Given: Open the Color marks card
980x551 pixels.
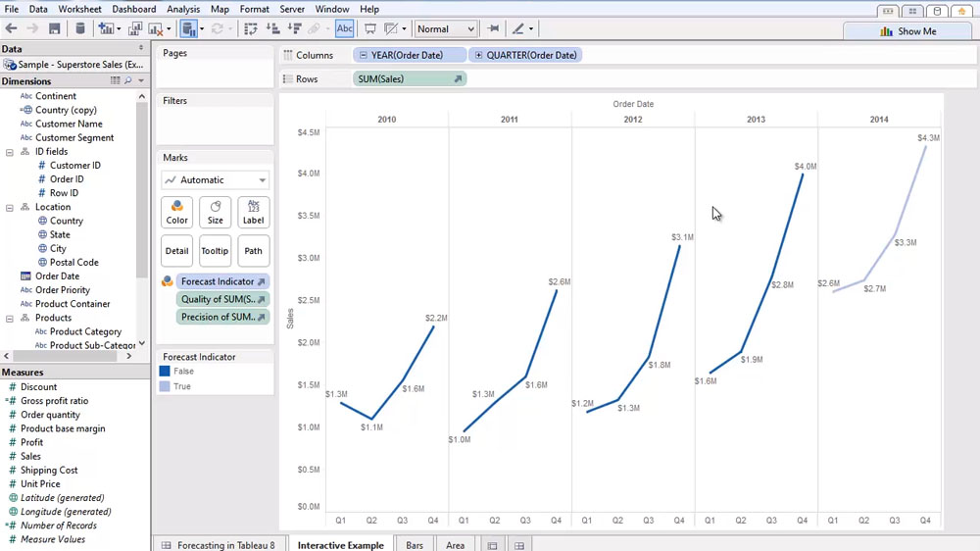Looking at the screenshot, I should click(x=176, y=212).
